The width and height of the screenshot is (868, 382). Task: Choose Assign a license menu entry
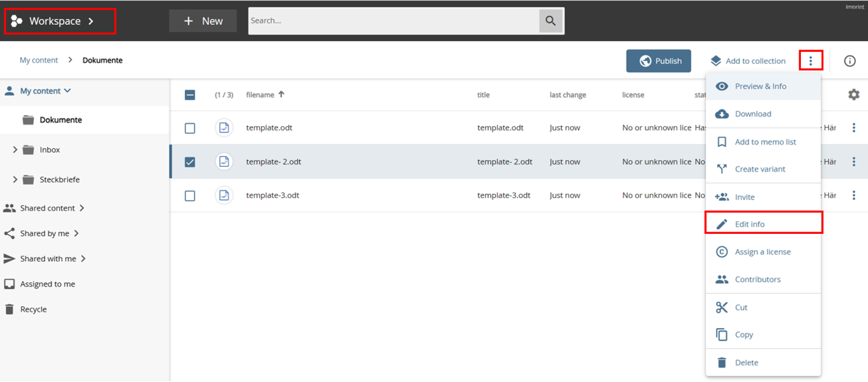click(x=762, y=252)
